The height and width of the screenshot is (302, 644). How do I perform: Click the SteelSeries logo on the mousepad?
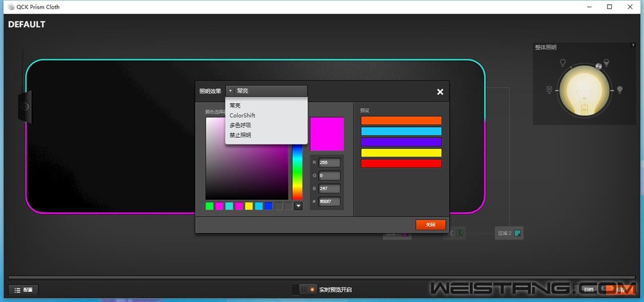point(25,106)
